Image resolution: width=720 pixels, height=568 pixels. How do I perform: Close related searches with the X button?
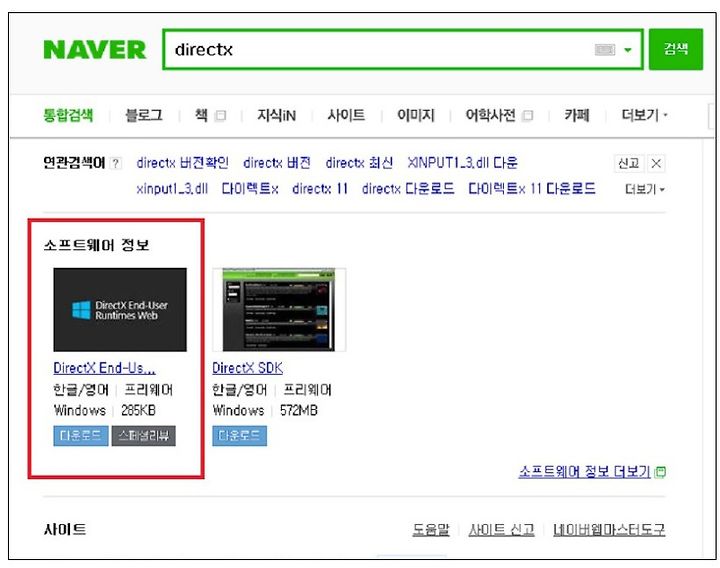click(656, 163)
